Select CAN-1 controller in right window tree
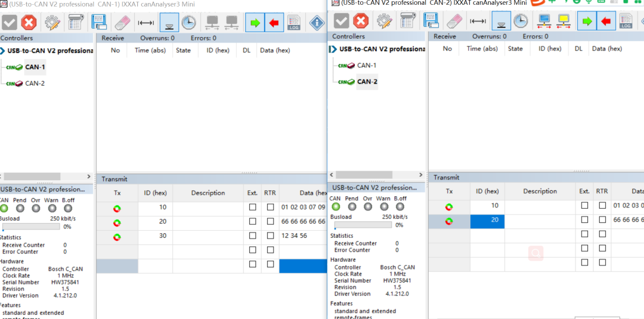The width and height of the screenshot is (644, 319). (x=367, y=65)
